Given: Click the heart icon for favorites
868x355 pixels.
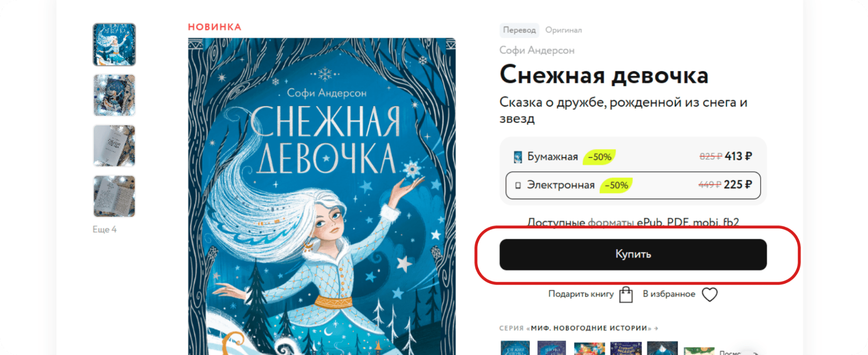Looking at the screenshot, I should point(710,294).
